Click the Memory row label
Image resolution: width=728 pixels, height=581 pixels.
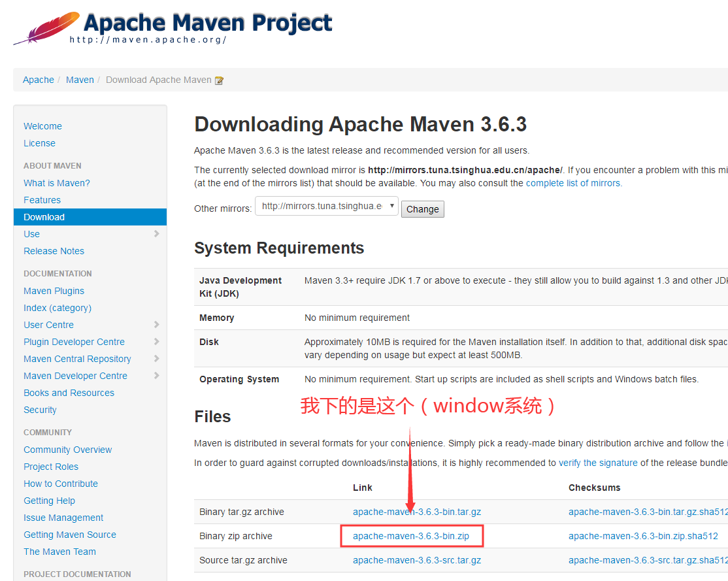coord(217,318)
